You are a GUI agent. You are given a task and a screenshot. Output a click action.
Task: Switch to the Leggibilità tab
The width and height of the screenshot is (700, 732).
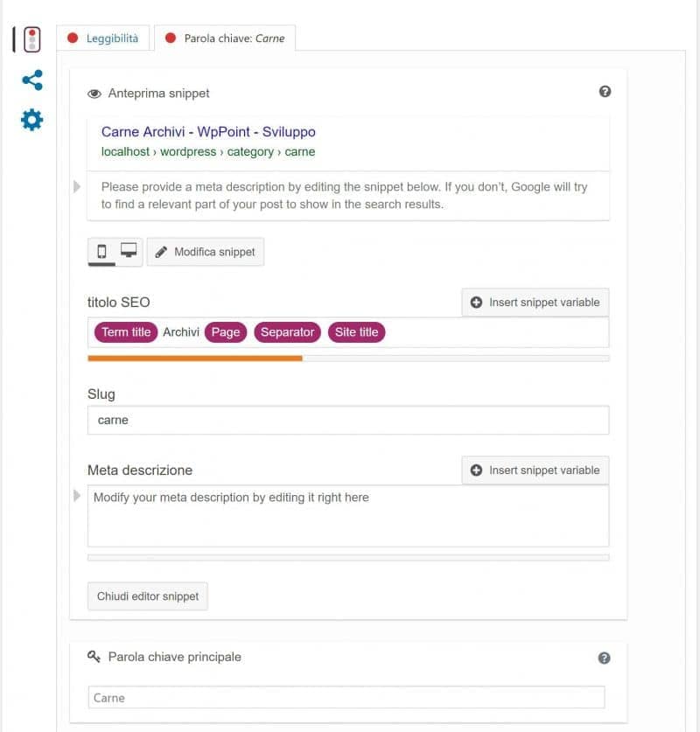(102, 38)
